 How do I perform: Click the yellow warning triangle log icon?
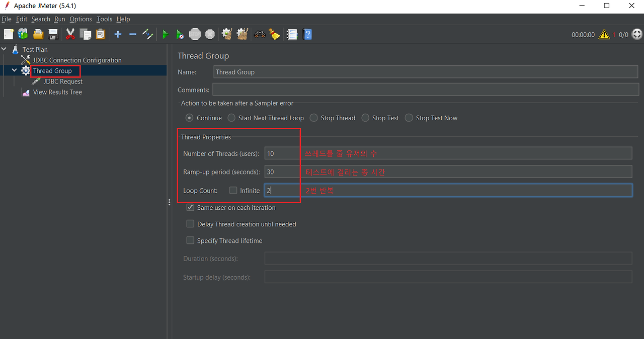coord(604,35)
